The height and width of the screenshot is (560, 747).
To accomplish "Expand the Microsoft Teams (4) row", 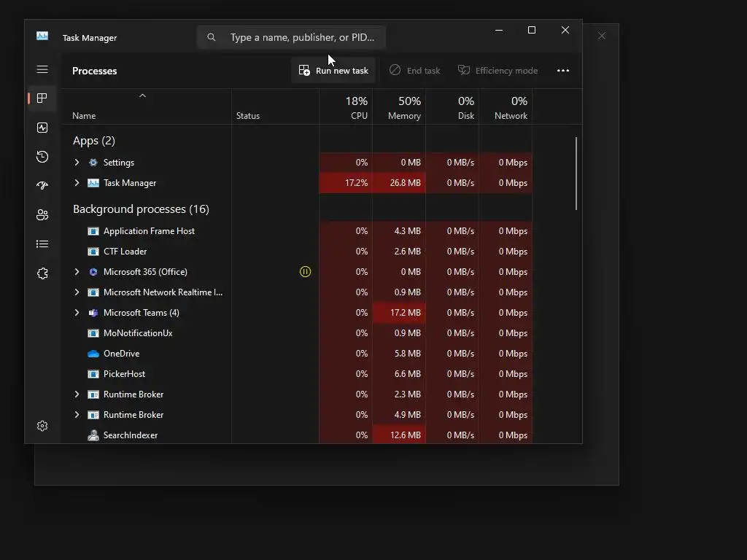I will (77, 313).
